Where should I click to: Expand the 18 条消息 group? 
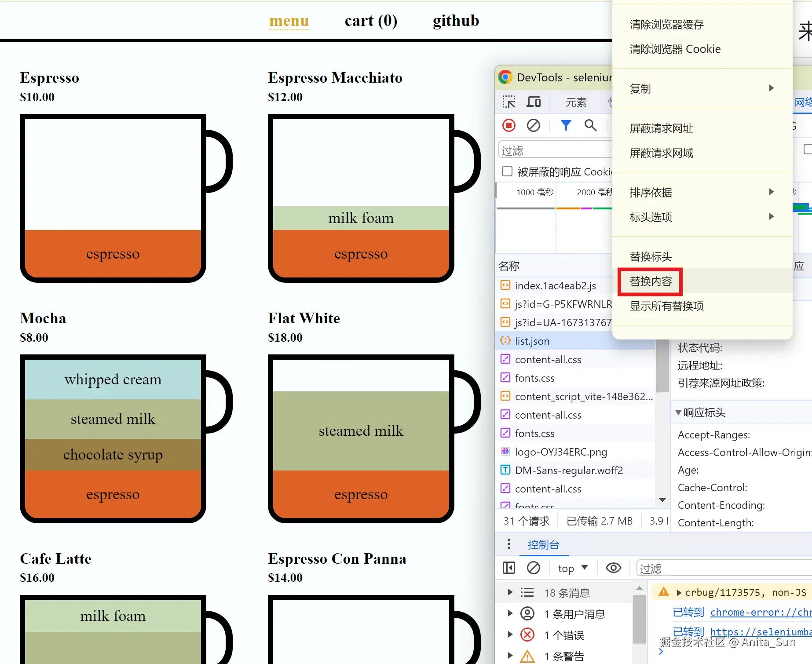point(510,592)
